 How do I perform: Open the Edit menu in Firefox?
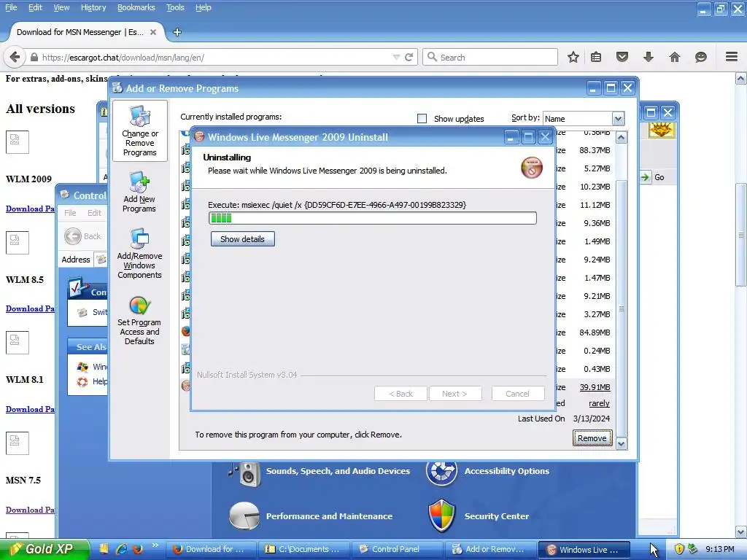[x=35, y=7]
